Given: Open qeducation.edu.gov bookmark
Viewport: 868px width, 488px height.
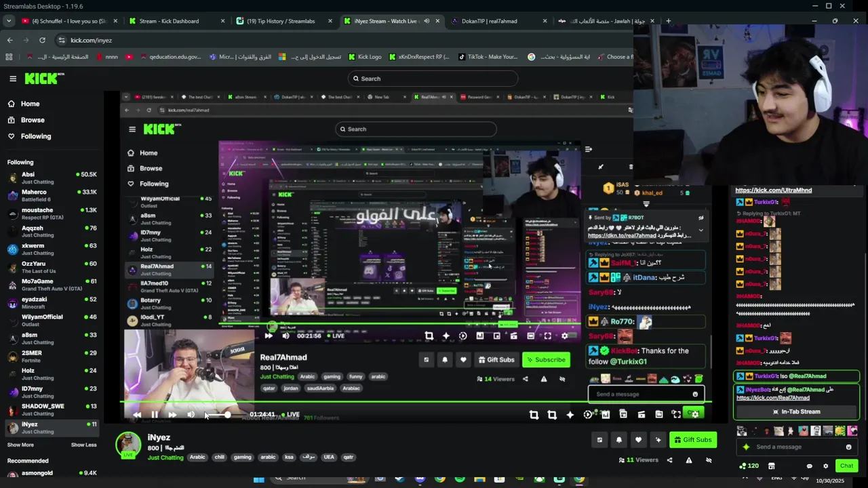Looking at the screenshot, I should [171, 57].
